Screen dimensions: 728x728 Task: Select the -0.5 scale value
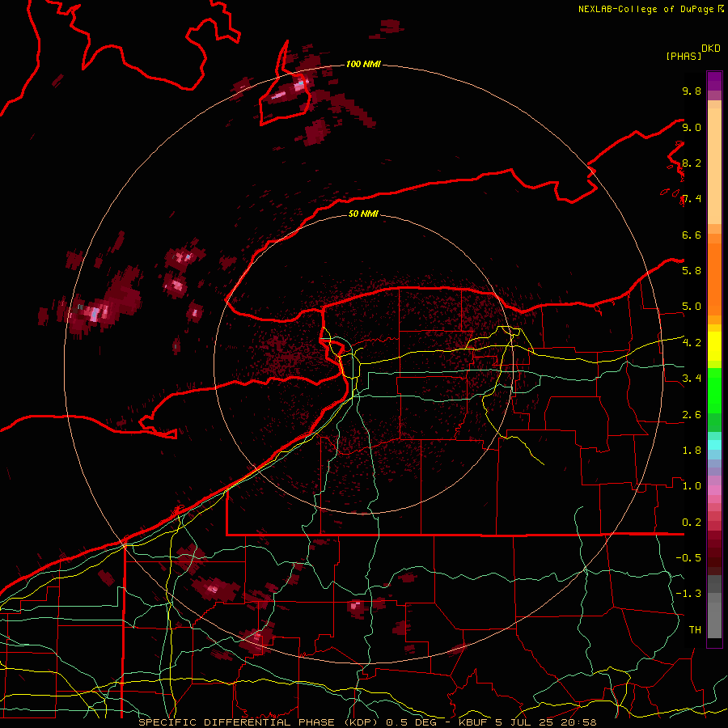pyautogui.click(x=688, y=558)
